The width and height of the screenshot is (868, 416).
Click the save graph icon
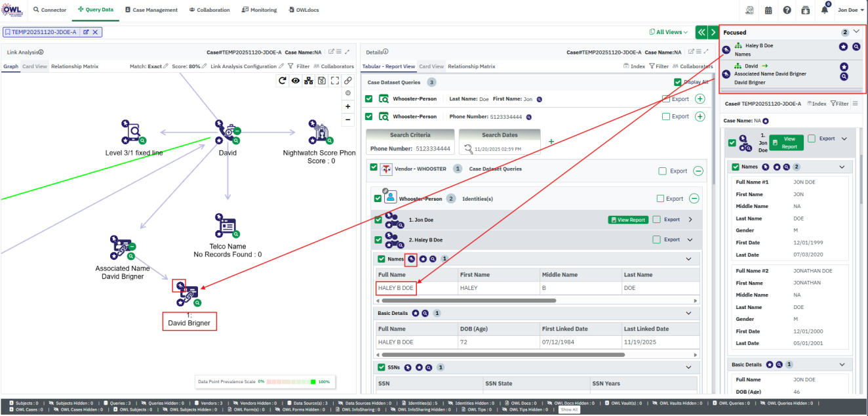[x=321, y=81]
